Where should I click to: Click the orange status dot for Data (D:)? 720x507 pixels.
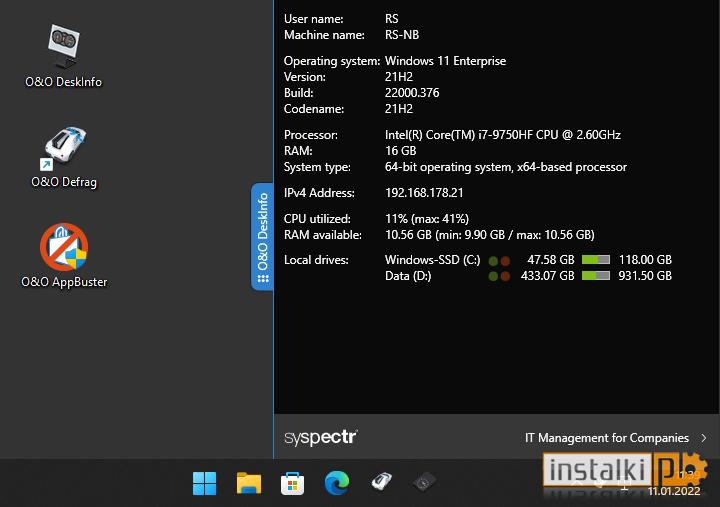tap(505, 276)
